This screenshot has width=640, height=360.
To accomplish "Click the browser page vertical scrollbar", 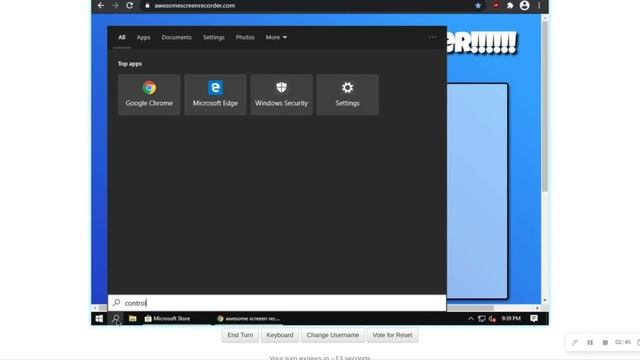I will [x=544, y=106].
